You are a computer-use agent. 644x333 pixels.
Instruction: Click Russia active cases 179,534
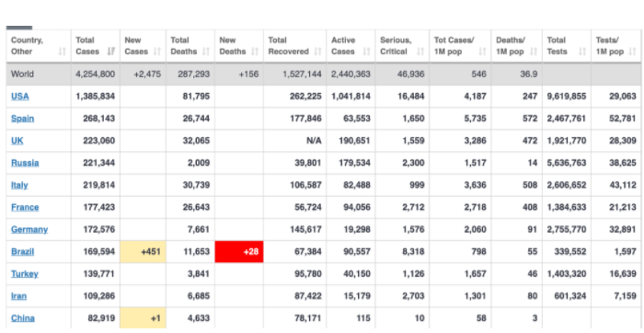point(354,163)
